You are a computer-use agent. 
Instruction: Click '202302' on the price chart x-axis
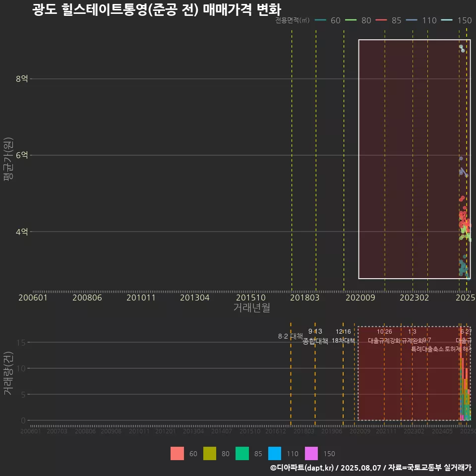pyautogui.click(x=415, y=297)
